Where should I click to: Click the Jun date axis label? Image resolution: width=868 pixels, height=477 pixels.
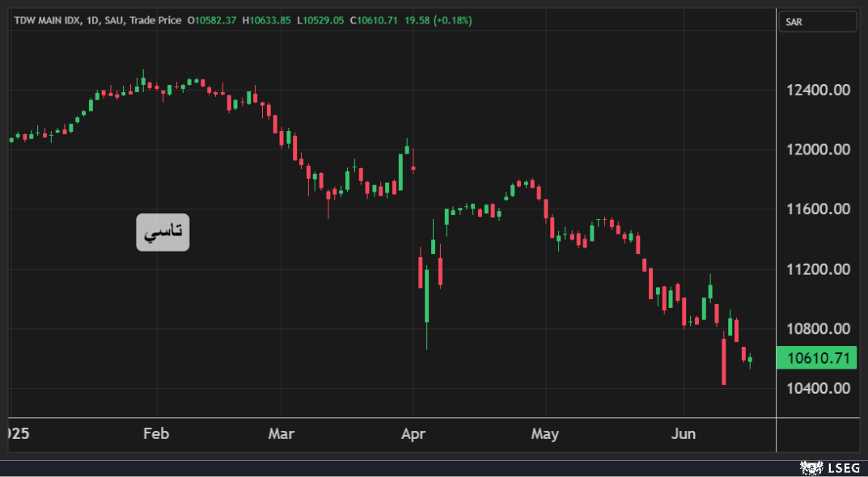point(683,434)
